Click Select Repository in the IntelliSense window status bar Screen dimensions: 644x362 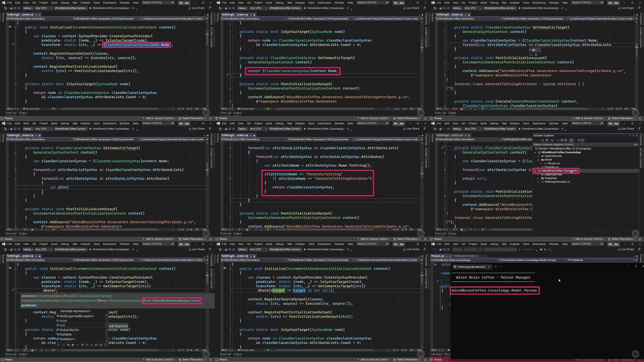tap(192, 359)
